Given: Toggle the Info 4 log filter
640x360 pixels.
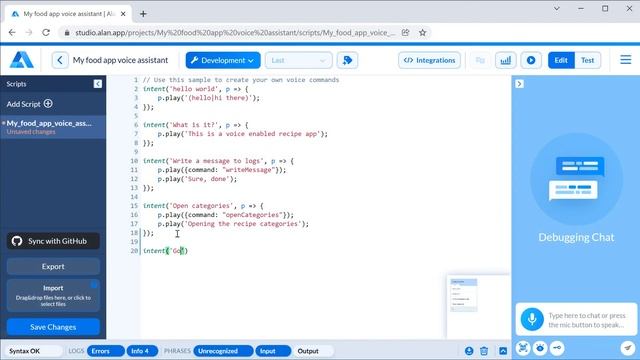Looking at the screenshot, I should [142, 351].
